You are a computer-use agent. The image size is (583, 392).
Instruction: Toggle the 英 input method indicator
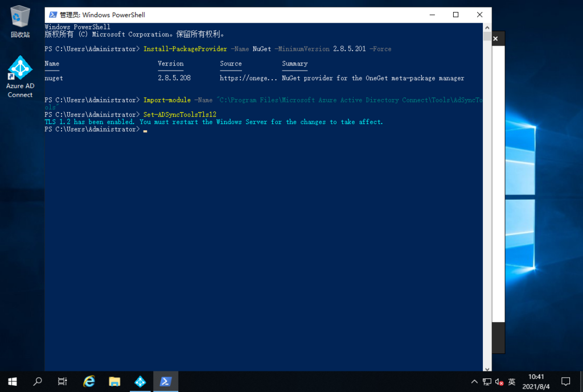pyautogui.click(x=512, y=382)
